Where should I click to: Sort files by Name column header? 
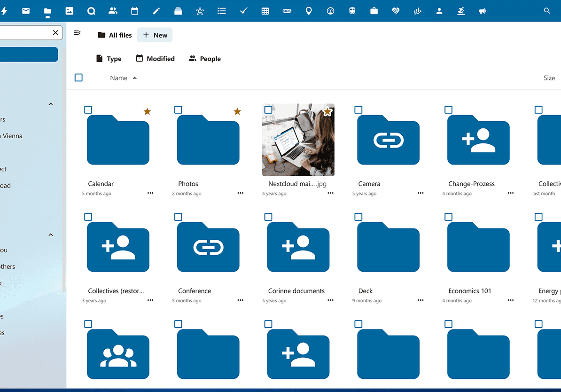coord(123,78)
